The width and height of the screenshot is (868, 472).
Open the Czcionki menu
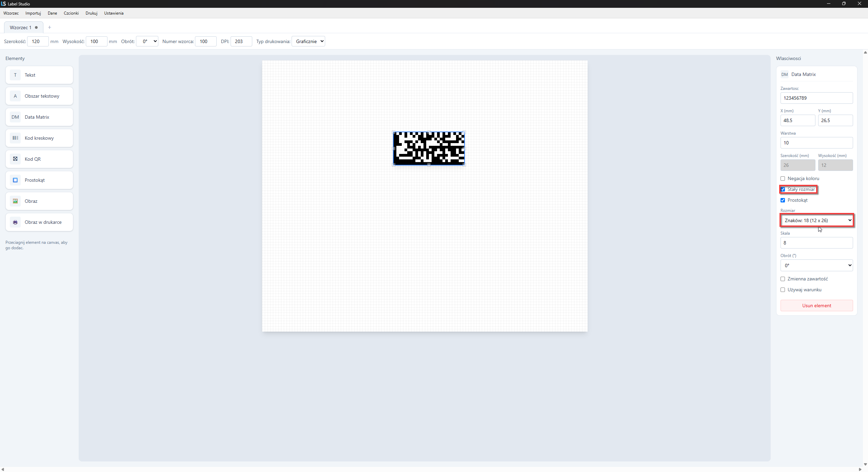click(x=71, y=13)
